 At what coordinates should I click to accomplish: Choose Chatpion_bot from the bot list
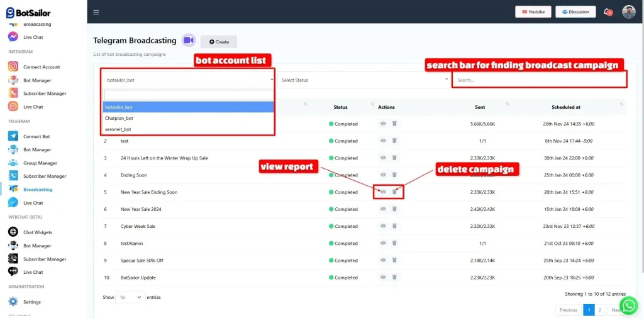point(188,118)
